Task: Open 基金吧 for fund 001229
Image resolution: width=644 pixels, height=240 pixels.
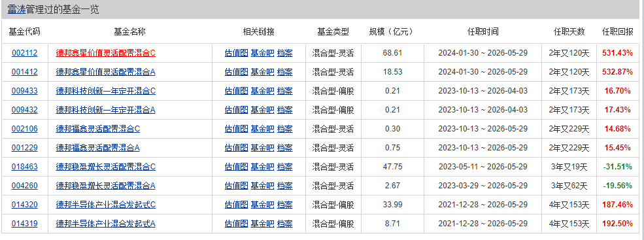Action: coord(262,148)
